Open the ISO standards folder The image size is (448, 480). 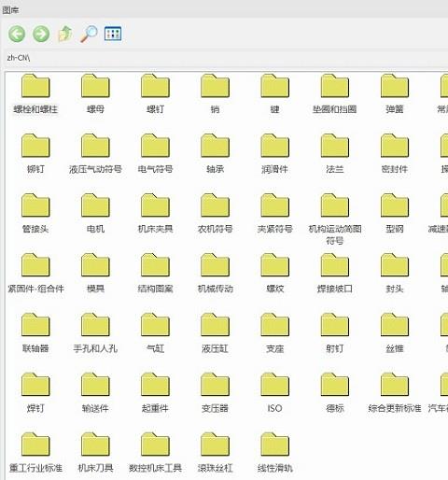tap(274, 392)
